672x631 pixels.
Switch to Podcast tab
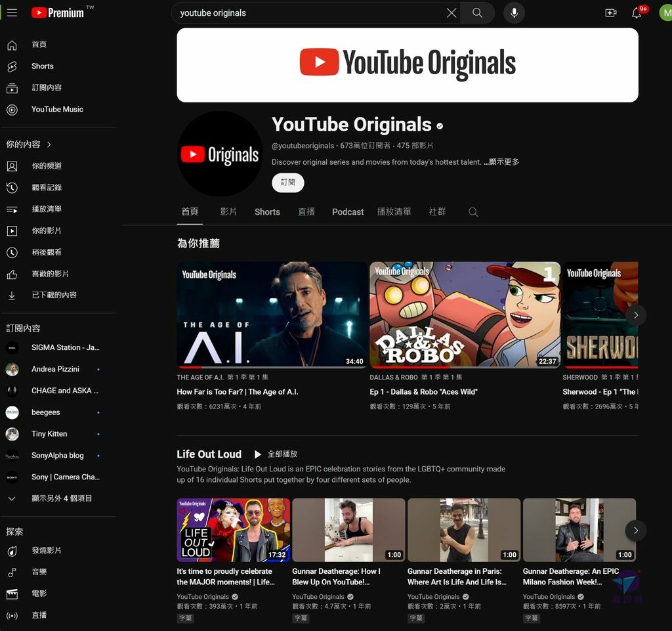(x=348, y=212)
